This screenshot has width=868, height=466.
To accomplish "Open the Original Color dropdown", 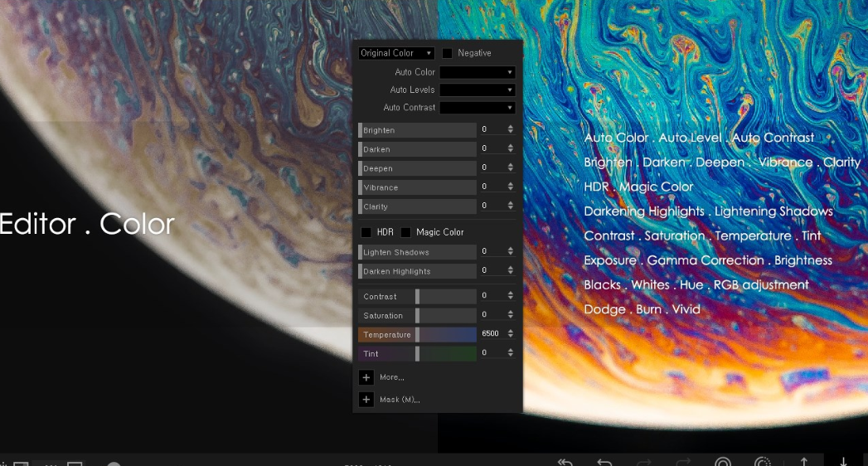I will (x=395, y=53).
